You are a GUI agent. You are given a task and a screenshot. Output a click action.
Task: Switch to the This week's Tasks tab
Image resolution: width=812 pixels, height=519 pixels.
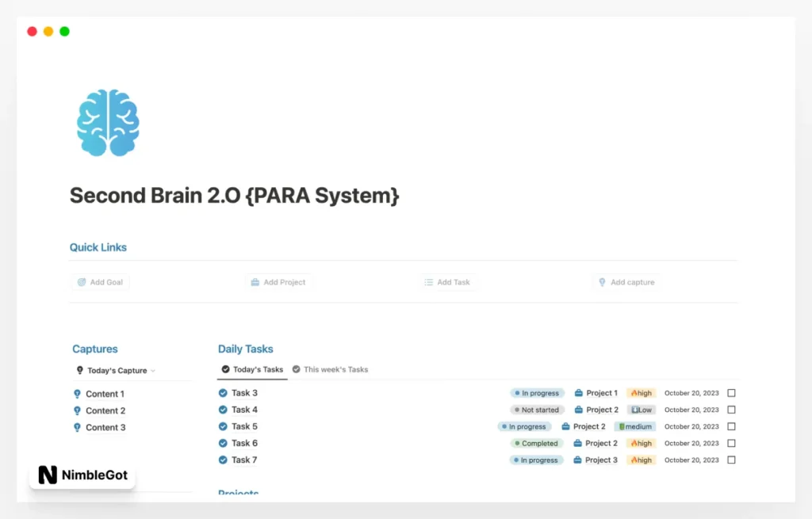pyautogui.click(x=330, y=369)
